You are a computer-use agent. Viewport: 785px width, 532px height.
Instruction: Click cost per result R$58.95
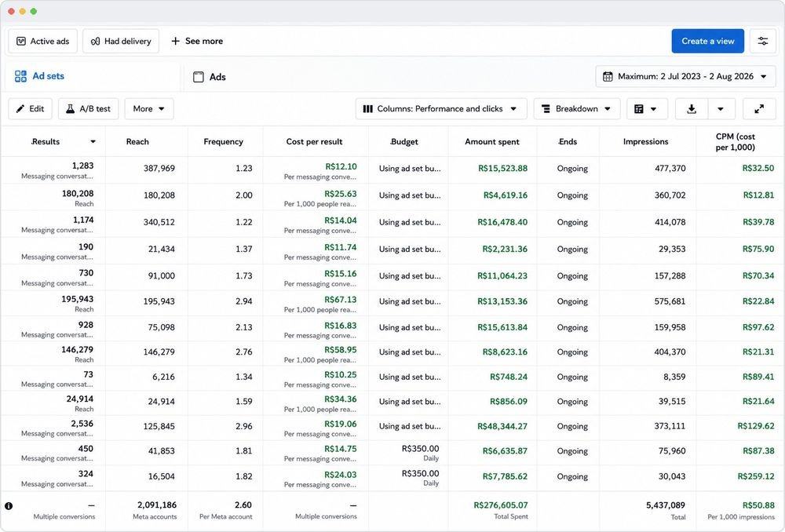pyautogui.click(x=341, y=350)
